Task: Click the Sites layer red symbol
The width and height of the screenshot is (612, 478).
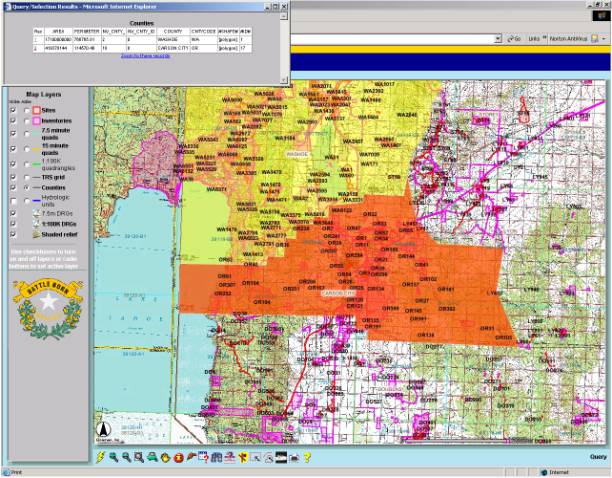Action: (34, 109)
